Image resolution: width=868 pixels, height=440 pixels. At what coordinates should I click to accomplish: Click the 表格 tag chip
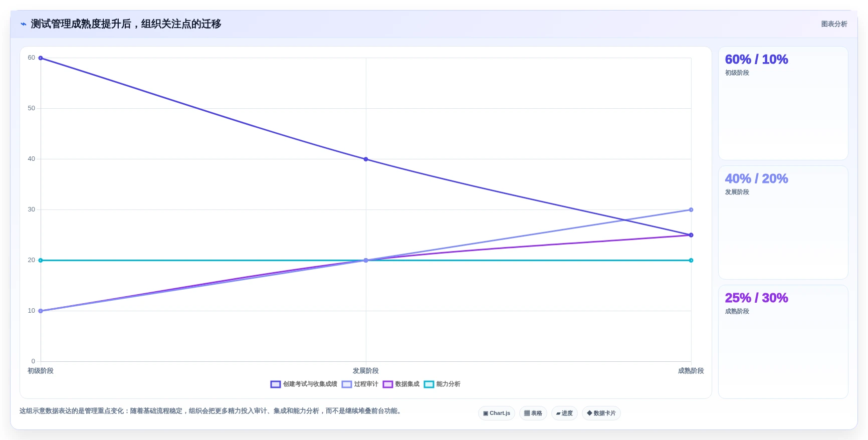533,413
